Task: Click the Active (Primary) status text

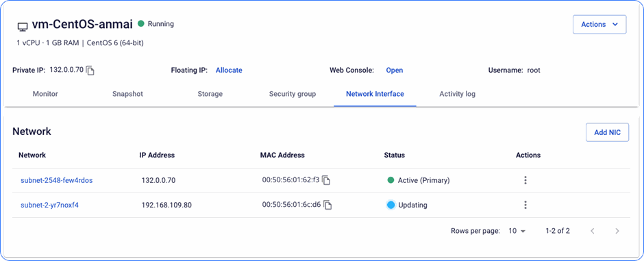Action: [x=424, y=180]
